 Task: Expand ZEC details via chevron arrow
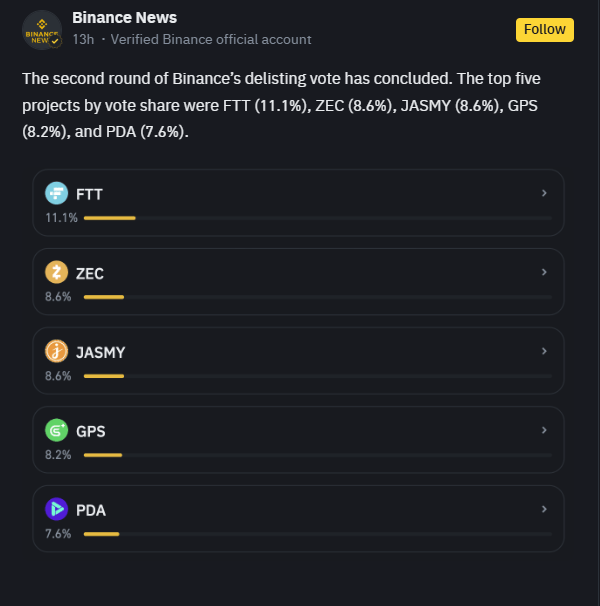[x=544, y=272]
